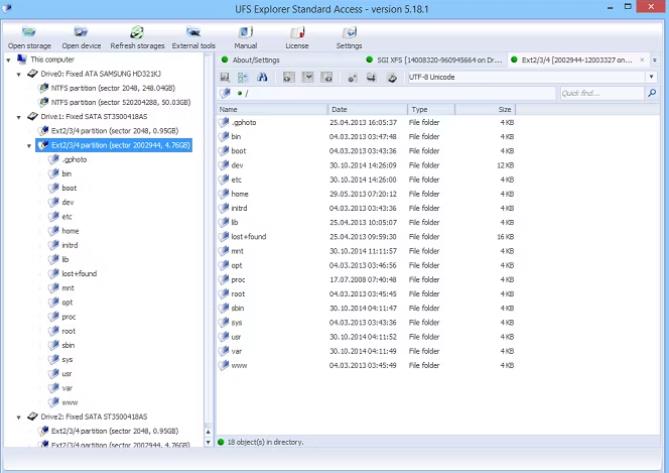Select home folder in left tree
Image resolution: width=669 pixels, height=473 pixels.
[x=70, y=231]
